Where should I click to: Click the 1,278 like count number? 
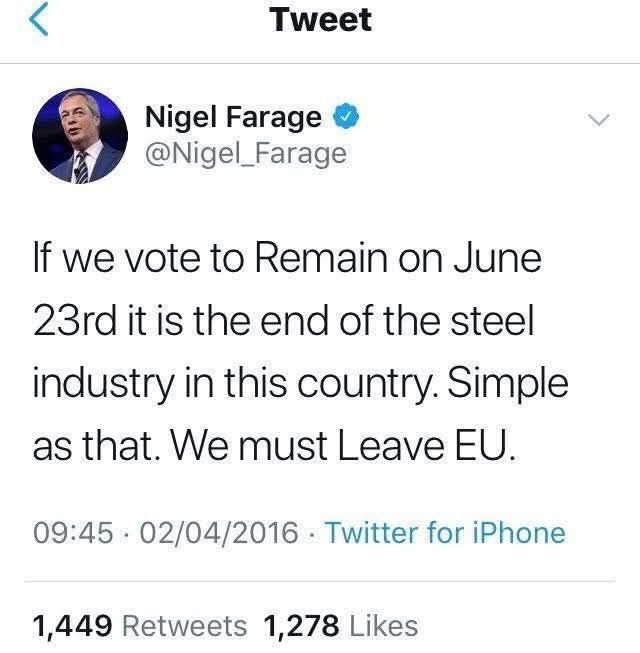point(303,626)
